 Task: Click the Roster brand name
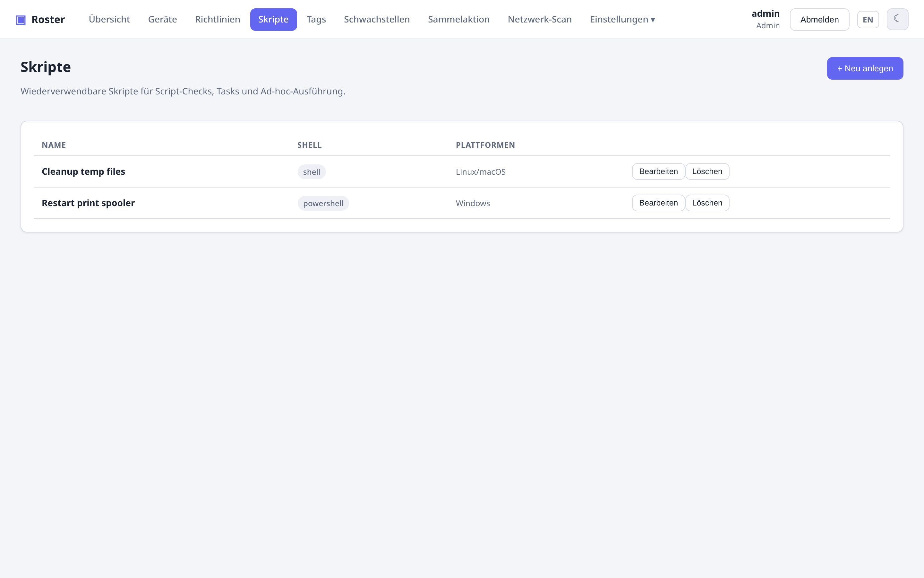(x=48, y=20)
